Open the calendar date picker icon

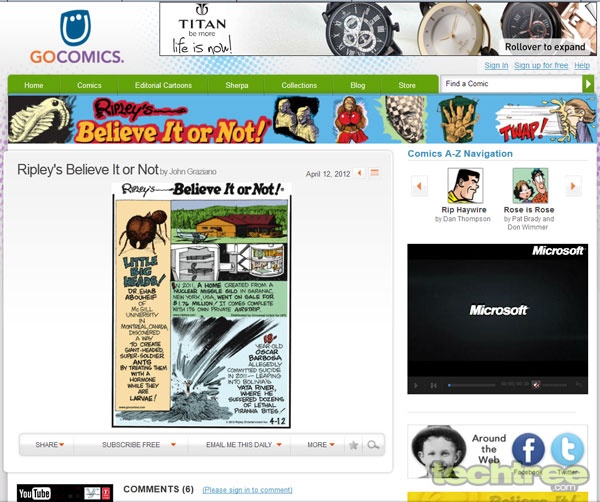[374, 173]
